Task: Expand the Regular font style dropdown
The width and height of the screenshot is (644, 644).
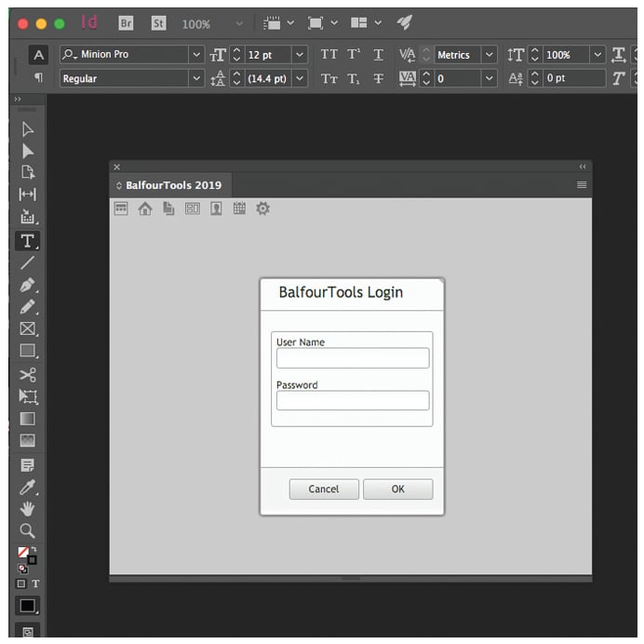Action: pos(196,79)
